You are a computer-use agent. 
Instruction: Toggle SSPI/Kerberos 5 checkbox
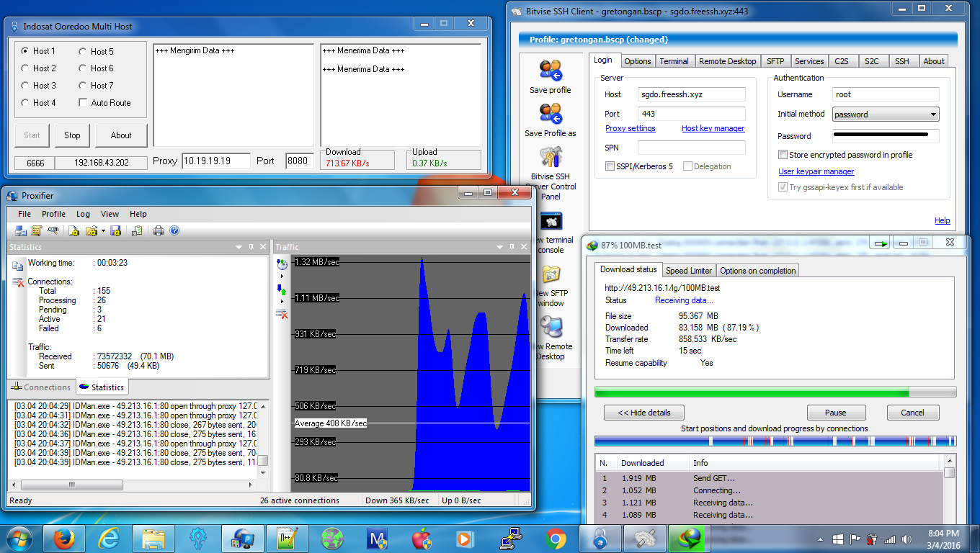tap(610, 166)
